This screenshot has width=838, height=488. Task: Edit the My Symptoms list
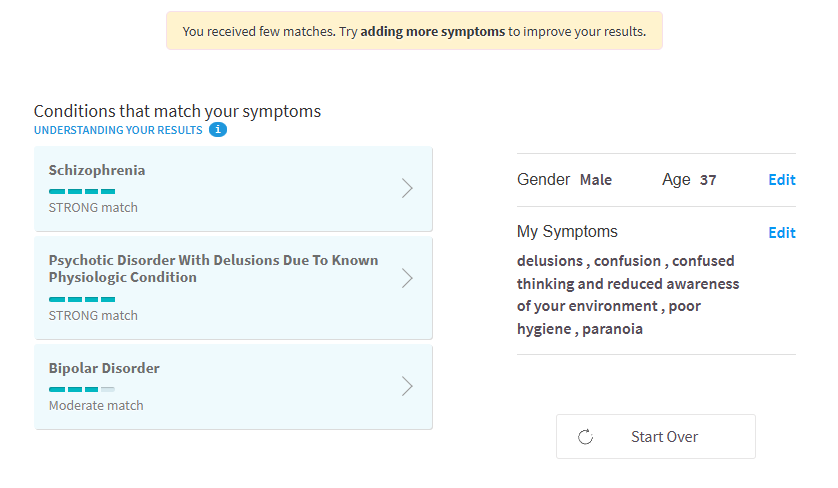(782, 233)
